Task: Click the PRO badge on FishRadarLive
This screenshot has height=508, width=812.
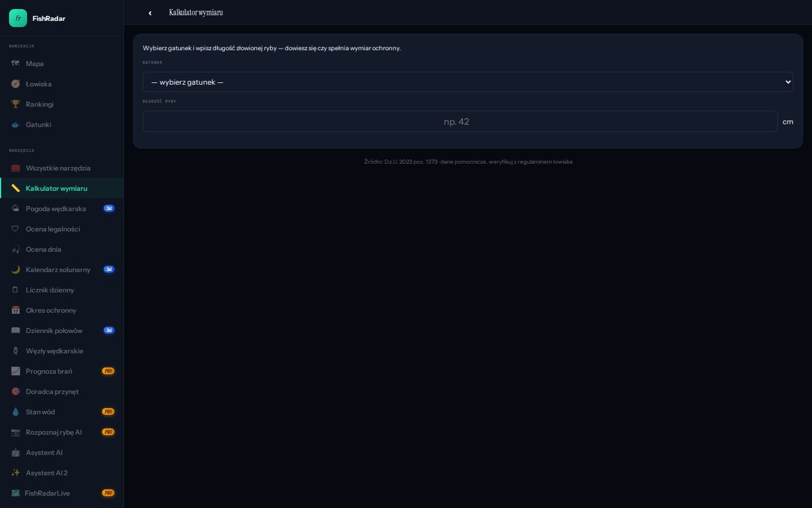Action: point(108,493)
